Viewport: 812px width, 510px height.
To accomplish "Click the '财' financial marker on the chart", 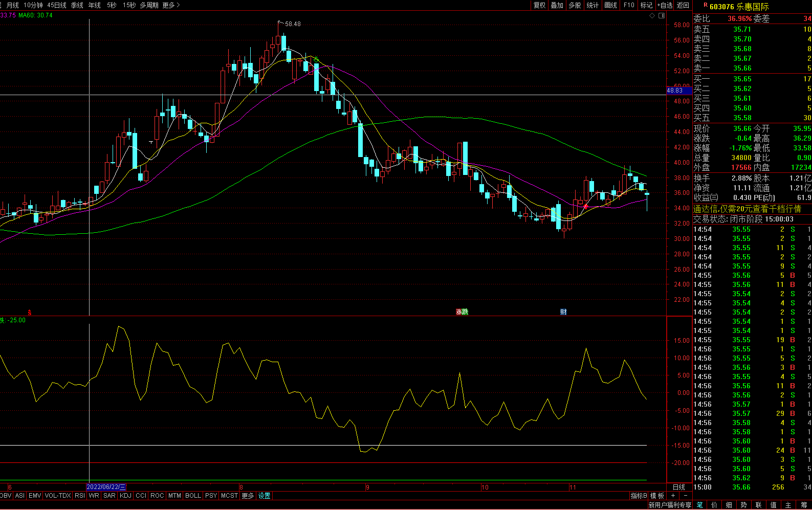I will coord(563,312).
